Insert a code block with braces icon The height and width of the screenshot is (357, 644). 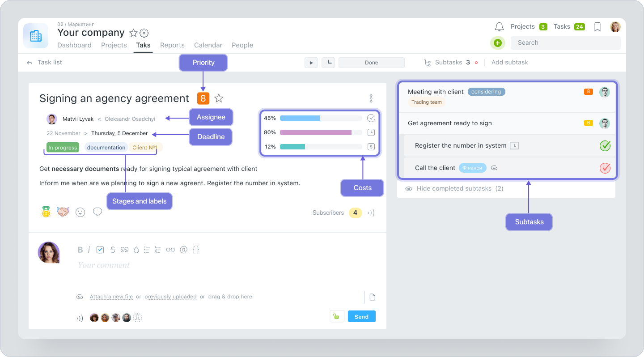tap(195, 250)
